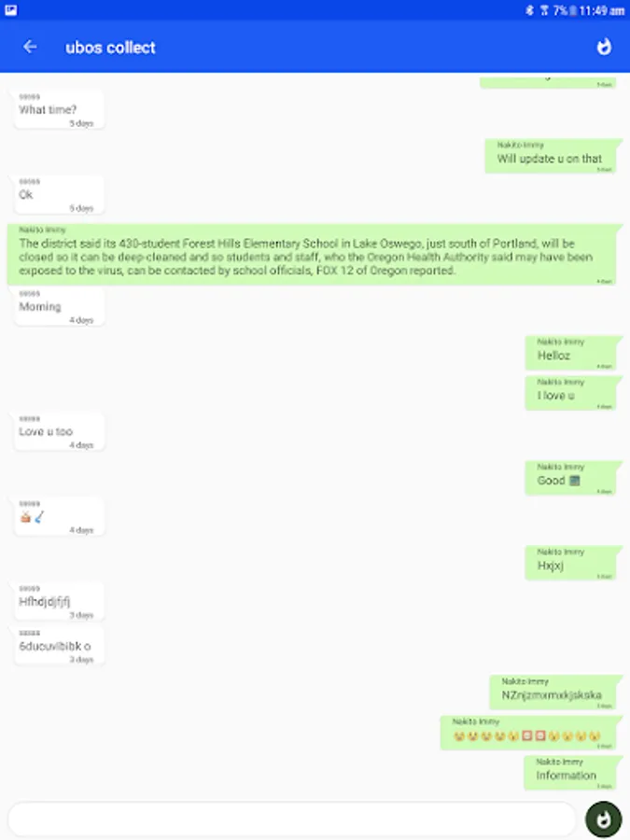Tap the 'ubos collect' chat title
Screen dimensions: 630x840
(x=110, y=48)
